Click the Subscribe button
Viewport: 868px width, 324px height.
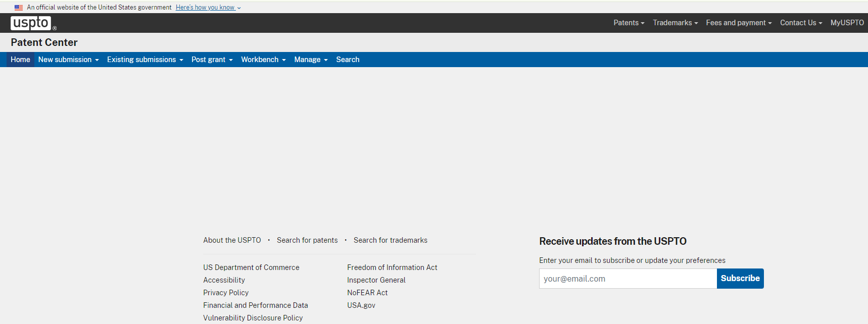click(740, 279)
